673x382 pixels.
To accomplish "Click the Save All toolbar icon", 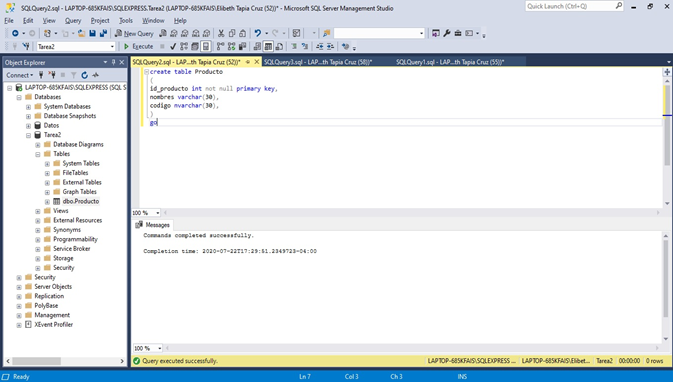I will click(103, 33).
